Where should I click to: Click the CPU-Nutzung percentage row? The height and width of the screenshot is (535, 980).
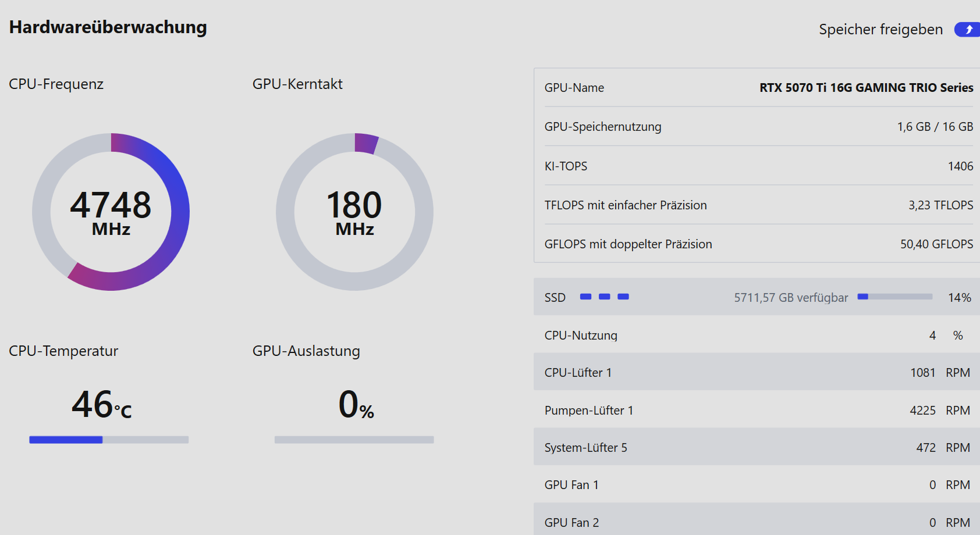pyautogui.click(x=757, y=335)
